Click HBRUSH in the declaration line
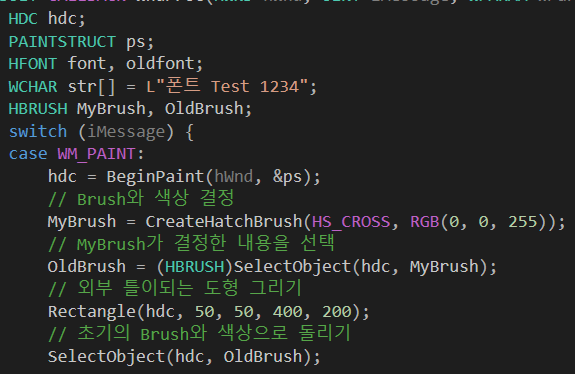This screenshot has width=575, height=374. [38, 109]
